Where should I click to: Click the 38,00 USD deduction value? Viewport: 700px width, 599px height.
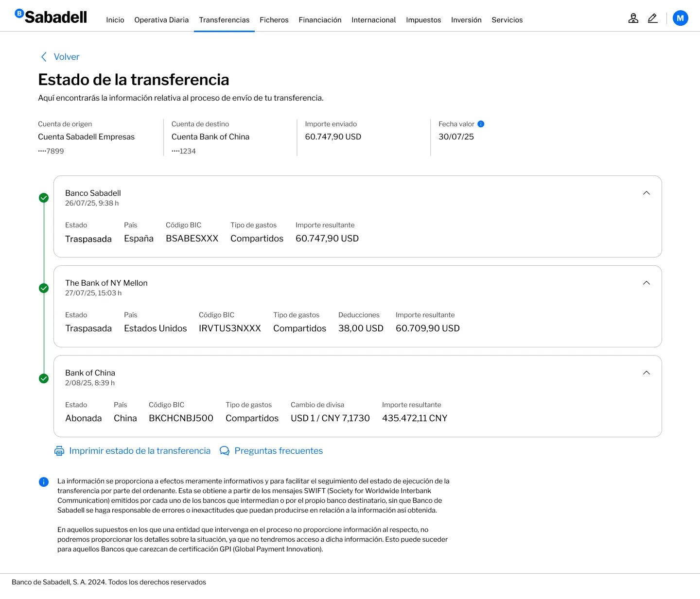point(361,328)
